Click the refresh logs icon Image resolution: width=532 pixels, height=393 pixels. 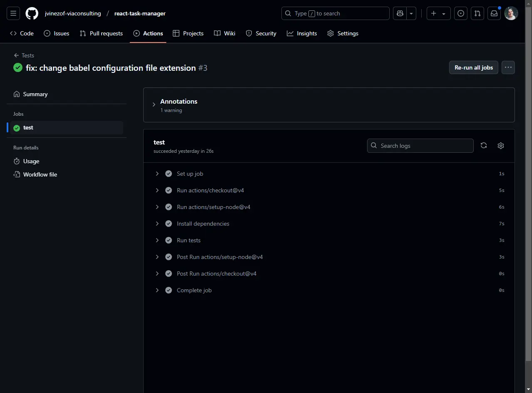click(484, 146)
